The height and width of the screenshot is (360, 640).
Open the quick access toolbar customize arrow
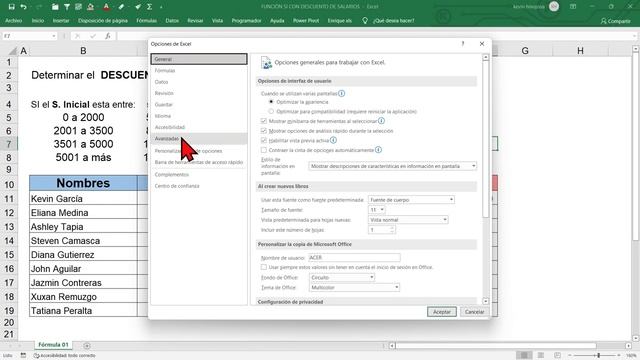[161, 7]
